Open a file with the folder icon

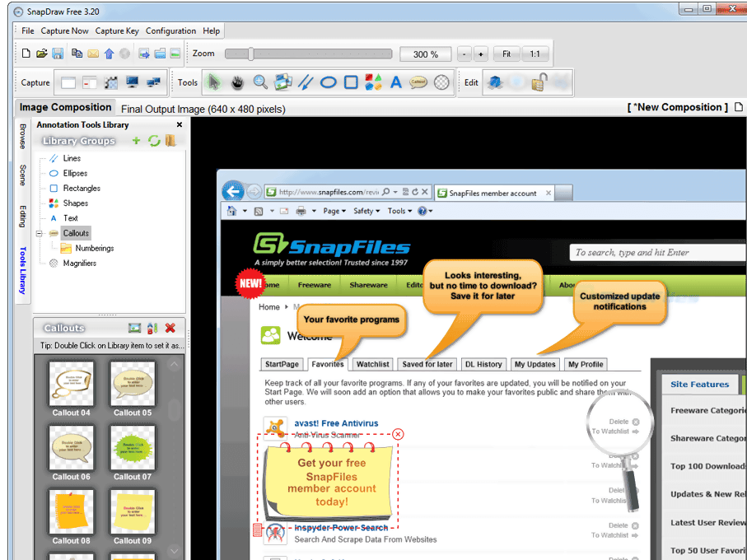(42, 54)
